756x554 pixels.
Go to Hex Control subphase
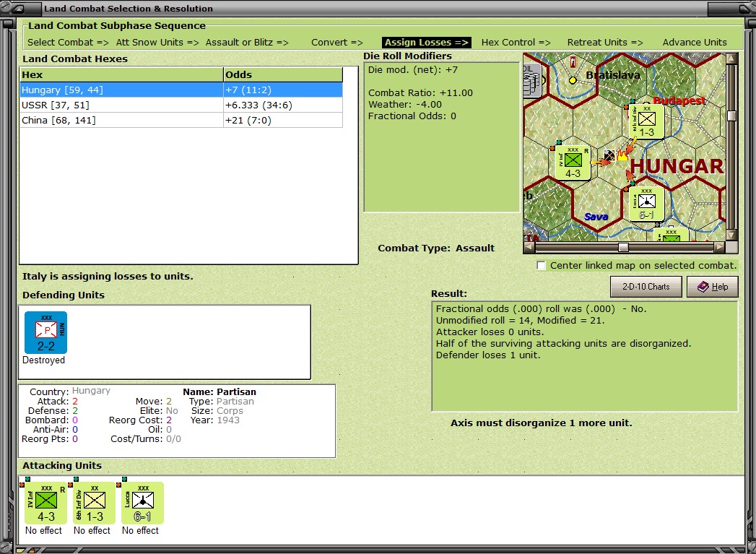tap(516, 43)
